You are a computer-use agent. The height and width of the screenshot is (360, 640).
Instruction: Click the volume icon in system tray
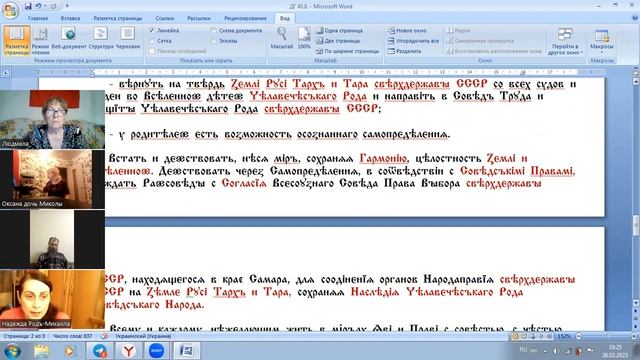556,351
